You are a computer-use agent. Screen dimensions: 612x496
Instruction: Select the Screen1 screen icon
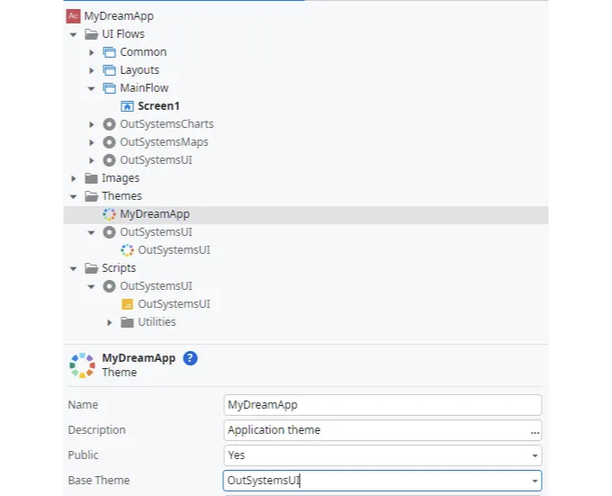[127, 106]
